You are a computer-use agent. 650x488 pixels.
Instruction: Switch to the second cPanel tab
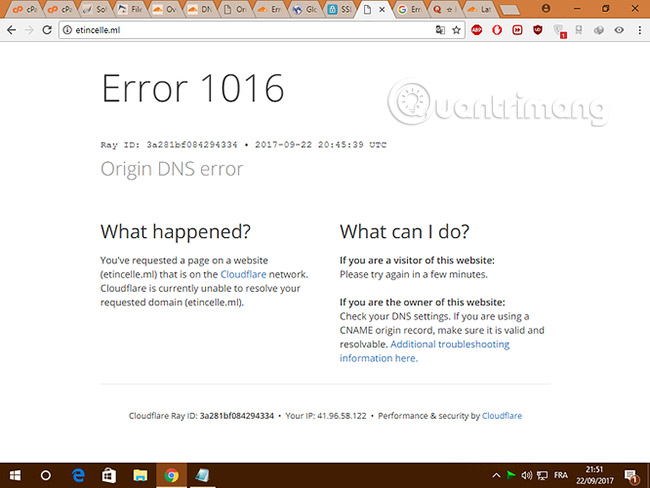pyautogui.click(x=61, y=9)
